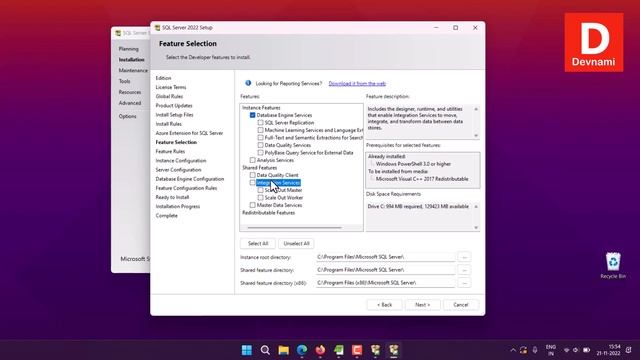Enable PolyBase Query Service checkbox
This screenshot has width=640, height=360.
pos(260,153)
